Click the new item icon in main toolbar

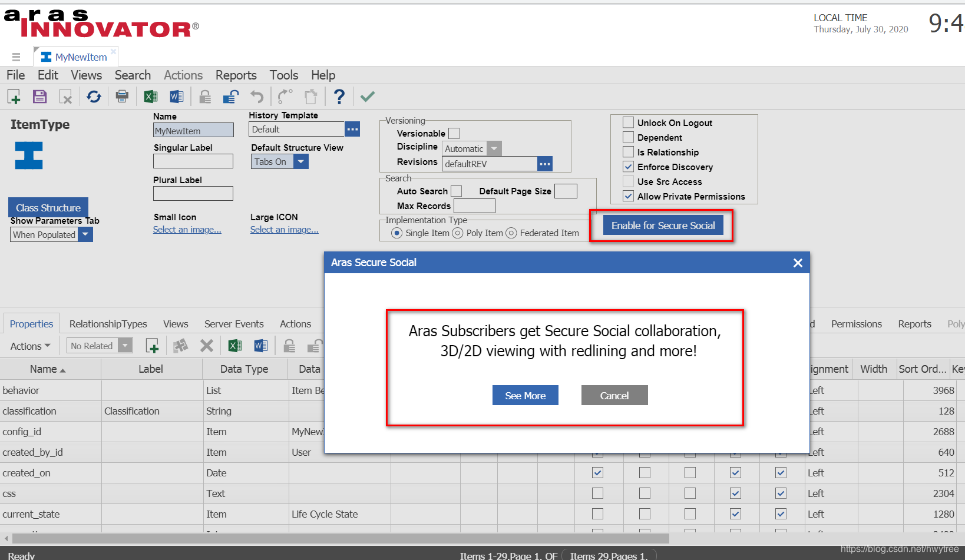(14, 97)
